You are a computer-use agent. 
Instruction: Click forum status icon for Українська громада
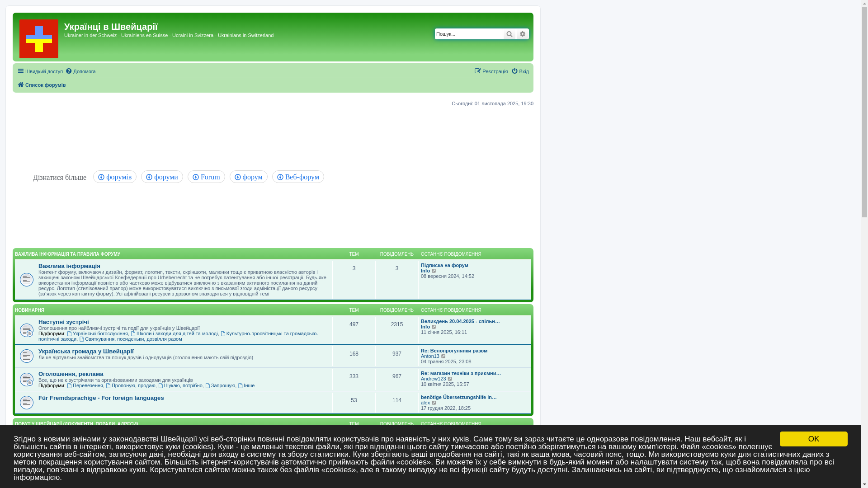(27, 356)
